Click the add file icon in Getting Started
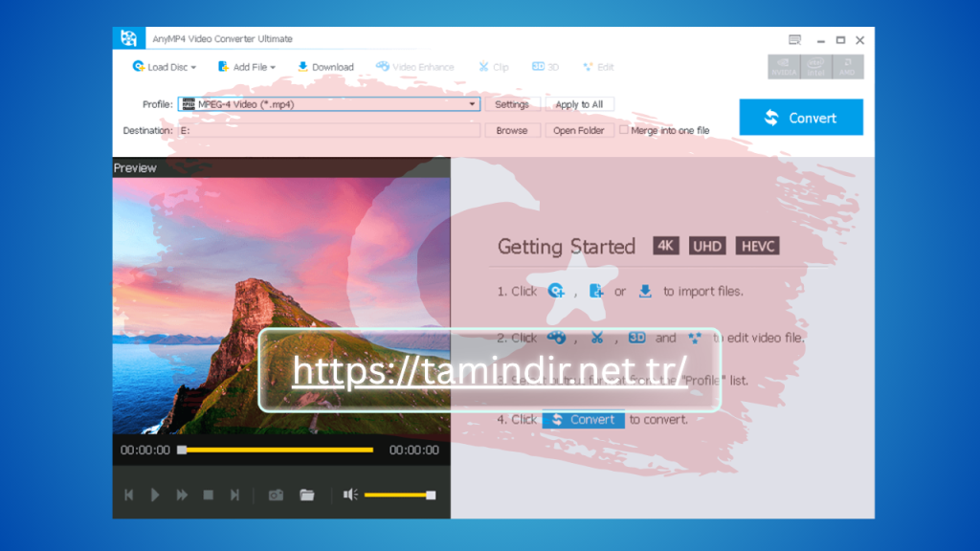The width and height of the screenshot is (980, 551). click(x=596, y=291)
